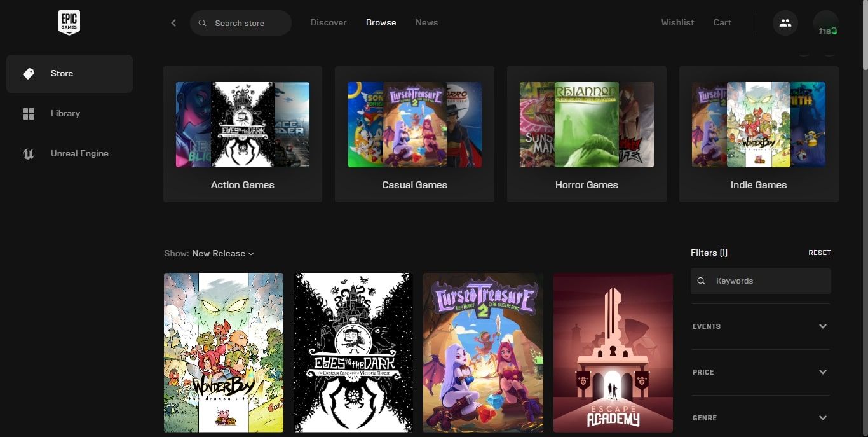Expand the Events filter
868x437 pixels.
(761, 326)
